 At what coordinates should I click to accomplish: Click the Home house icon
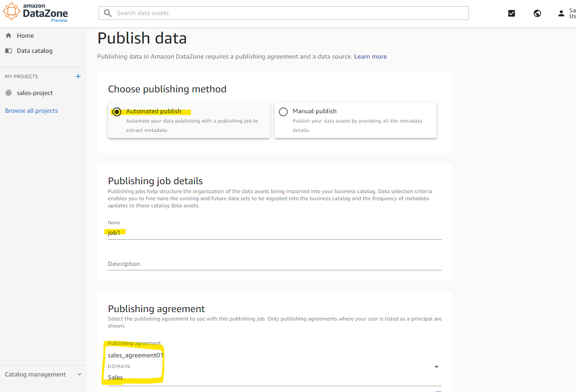pyautogui.click(x=8, y=36)
